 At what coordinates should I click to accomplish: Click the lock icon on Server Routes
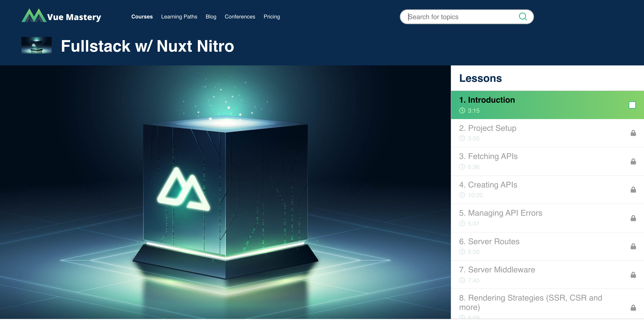point(633,247)
